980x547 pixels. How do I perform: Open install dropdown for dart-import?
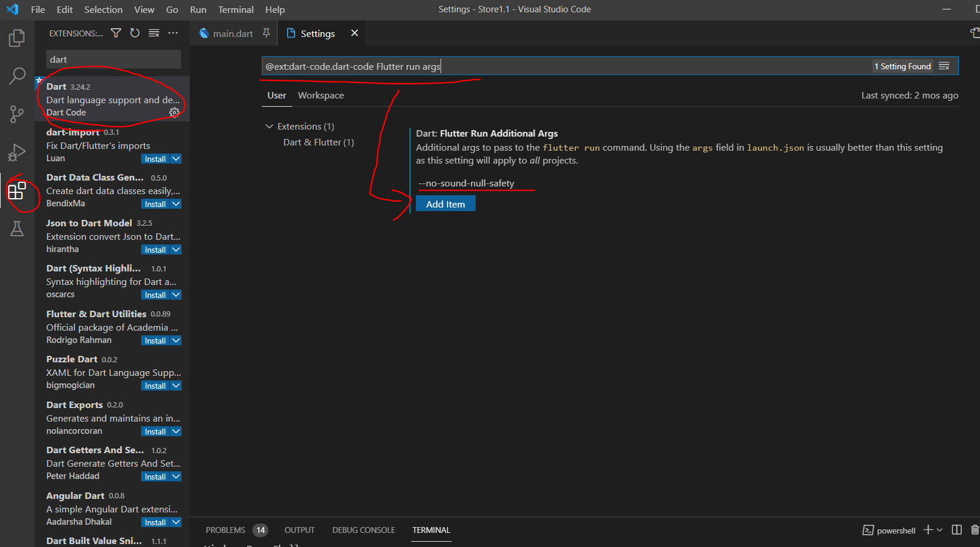[176, 159]
